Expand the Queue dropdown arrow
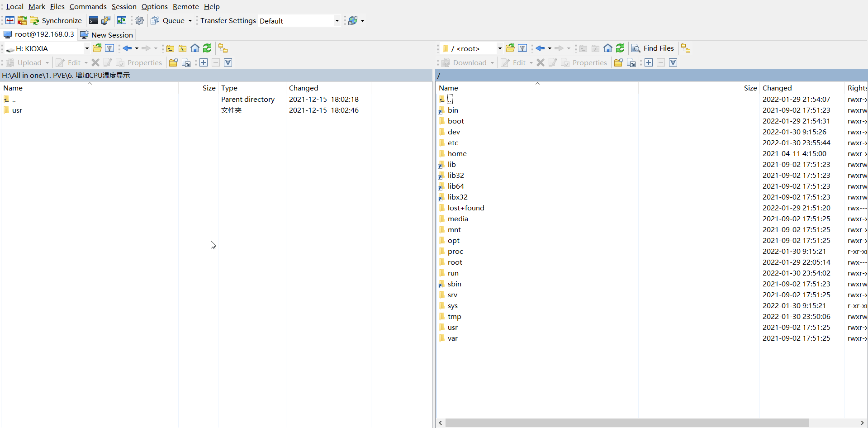The image size is (868, 428). (x=190, y=21)
